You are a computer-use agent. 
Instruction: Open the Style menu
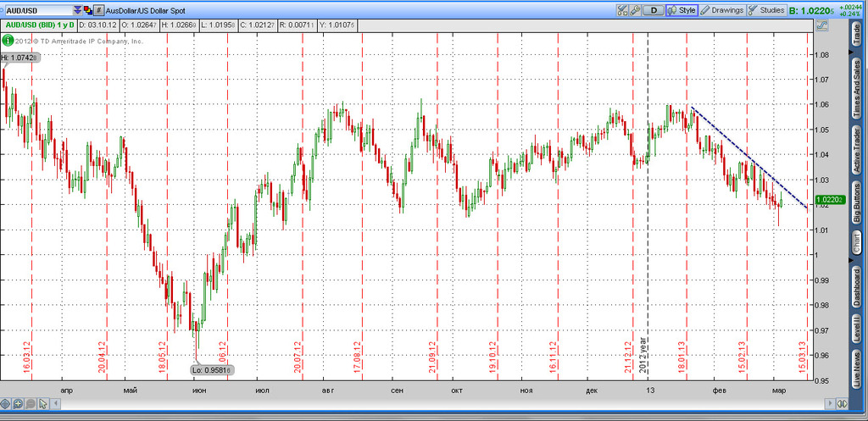pos(682,10)
